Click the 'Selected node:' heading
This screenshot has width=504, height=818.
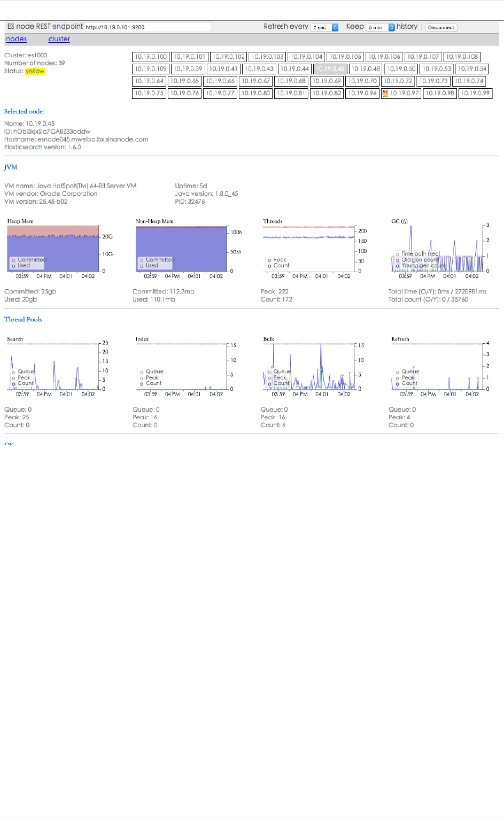tap(24, 111)
